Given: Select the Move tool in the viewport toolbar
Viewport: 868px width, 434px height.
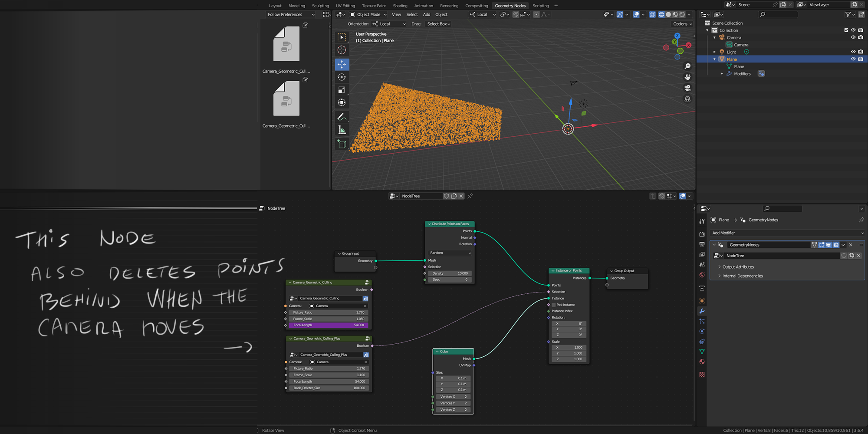Looking at the screenshot, I should click(342, 64).
